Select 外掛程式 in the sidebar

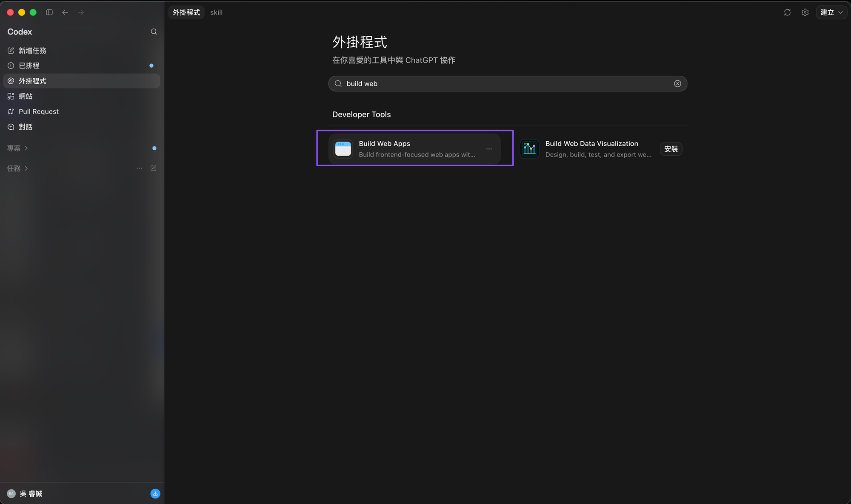tap(82, 81)
